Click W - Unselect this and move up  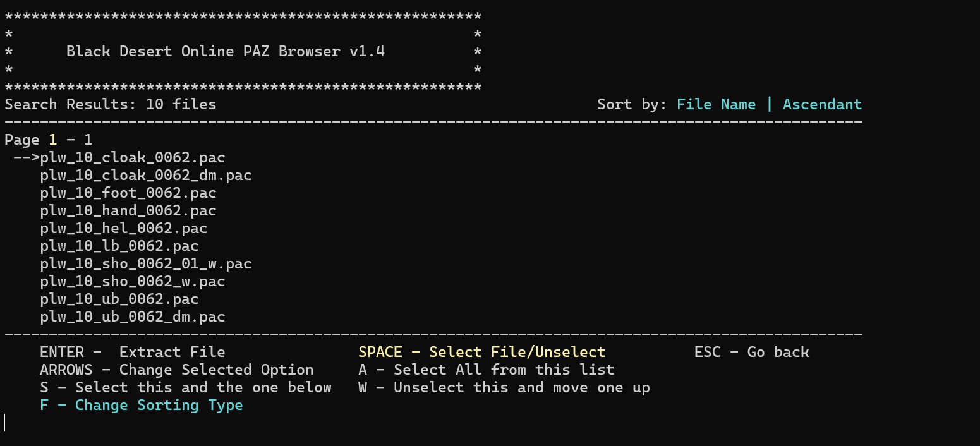tap(504, 387)
